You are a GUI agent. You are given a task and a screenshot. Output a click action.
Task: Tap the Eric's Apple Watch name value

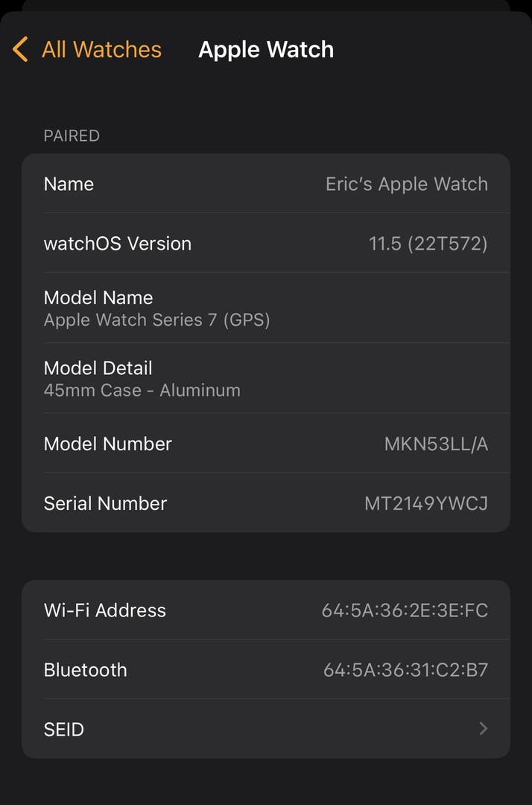coord(406,184)
